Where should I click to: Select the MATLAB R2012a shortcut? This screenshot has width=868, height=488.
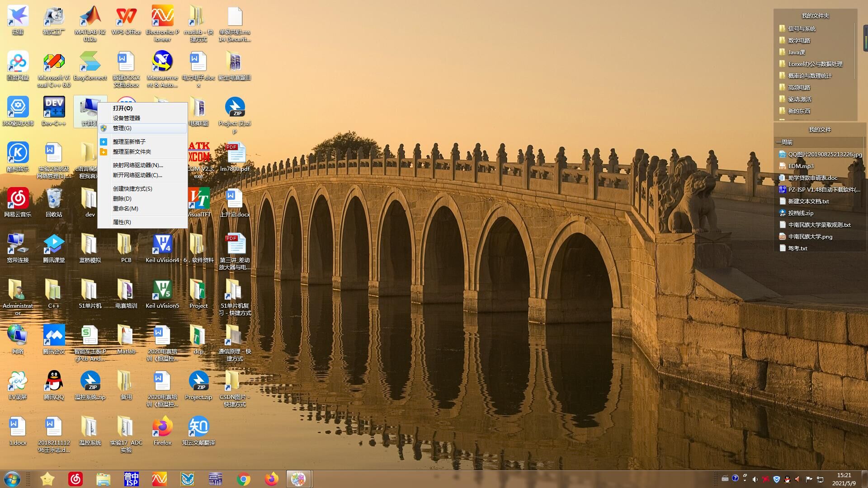pos(90,23)
